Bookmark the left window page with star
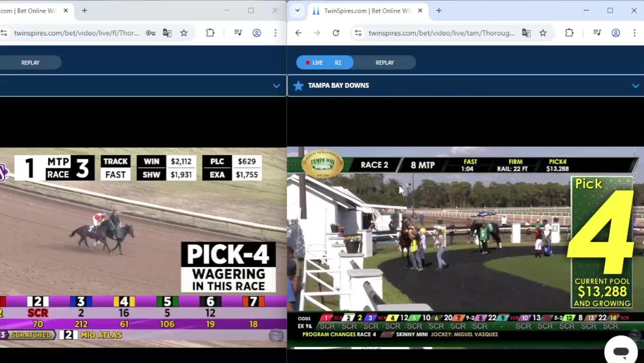 [184, 33]
